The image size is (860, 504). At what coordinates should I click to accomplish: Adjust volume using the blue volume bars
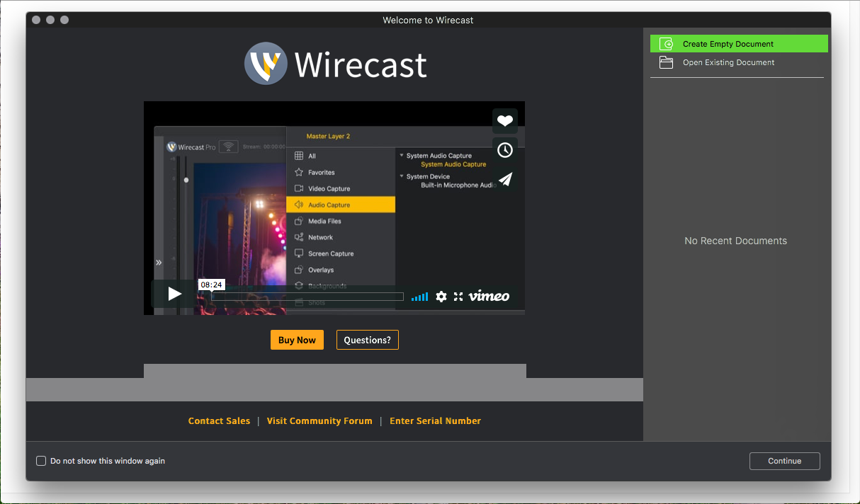click(420, 297)
